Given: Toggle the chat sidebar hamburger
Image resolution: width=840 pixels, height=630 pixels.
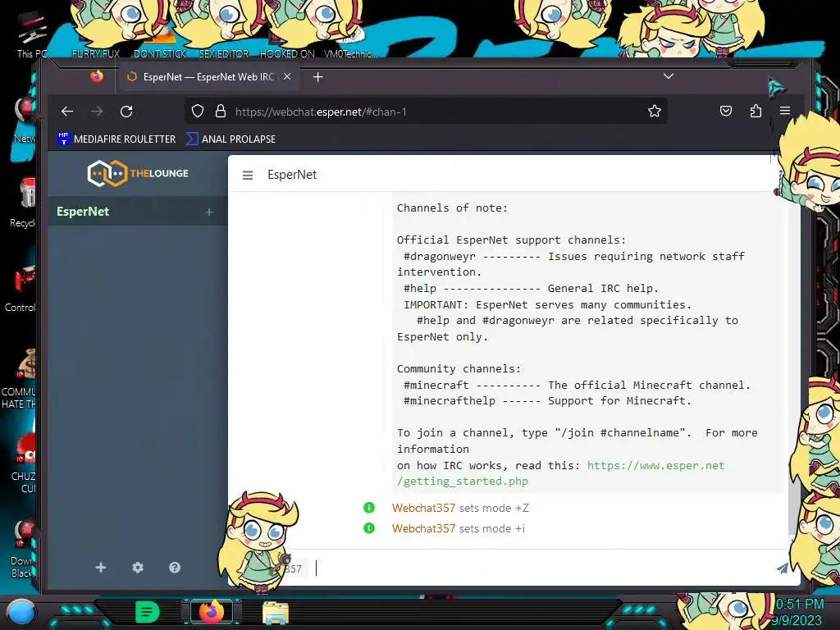Looking at the screenshot, I should (248, 176).
